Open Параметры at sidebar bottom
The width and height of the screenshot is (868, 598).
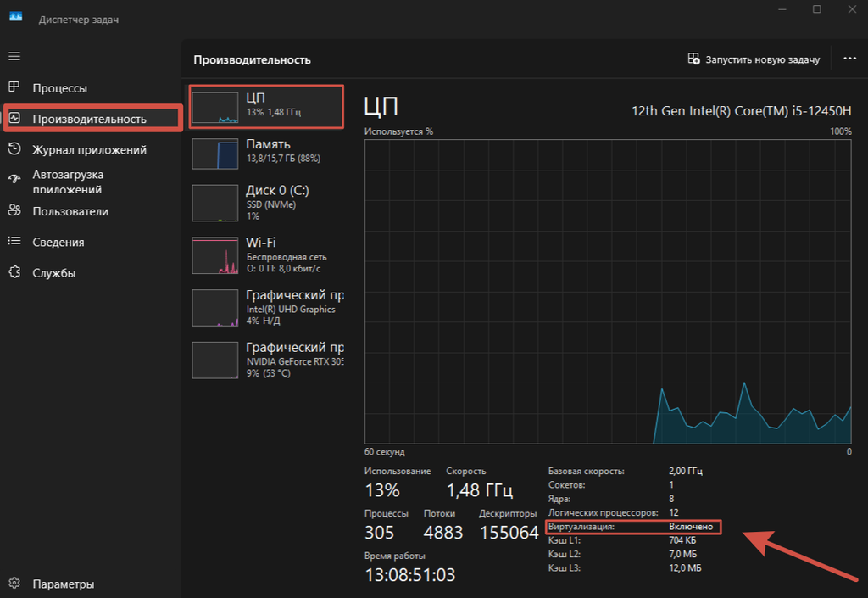[63, 584]
